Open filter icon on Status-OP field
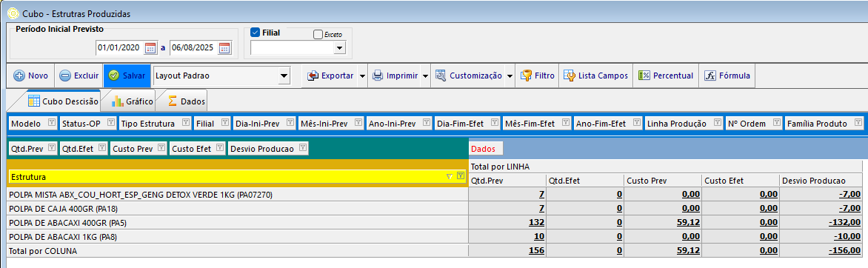 pyautogui.click(x=110, y=123)
